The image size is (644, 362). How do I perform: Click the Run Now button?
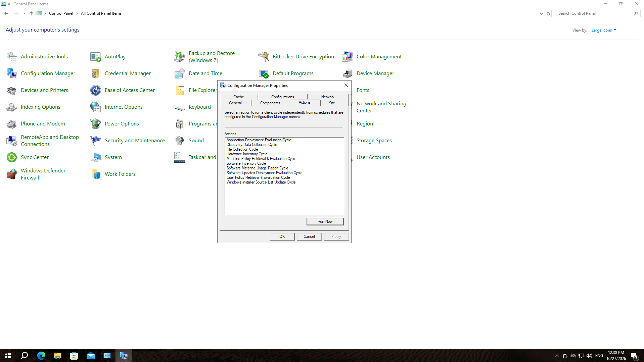pos(325,221)
